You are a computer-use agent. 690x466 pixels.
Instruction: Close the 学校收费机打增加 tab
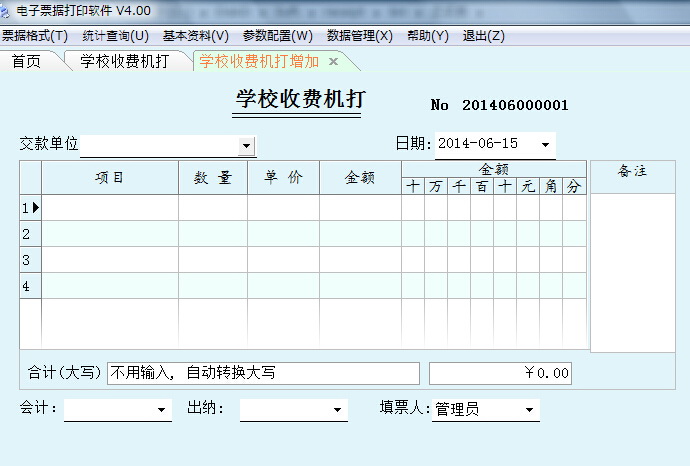(334, 62)
